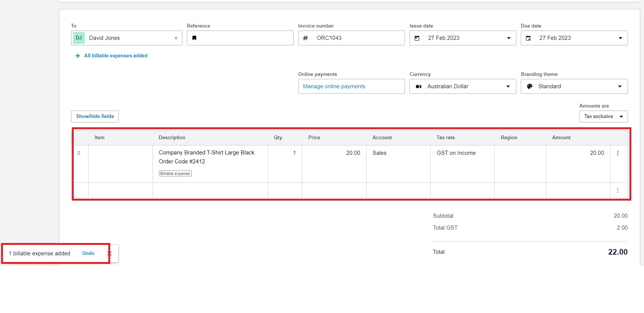Click the Tax rate column header
This screenshot has width=644, height=313.
(x=446, y=138)
